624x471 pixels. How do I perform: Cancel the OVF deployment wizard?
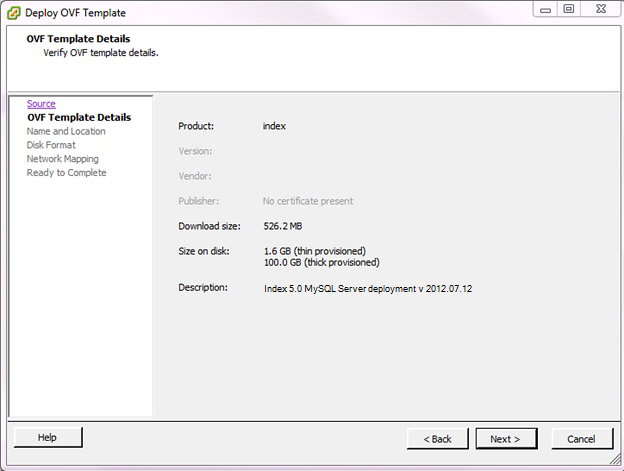(x=581, y=439)
